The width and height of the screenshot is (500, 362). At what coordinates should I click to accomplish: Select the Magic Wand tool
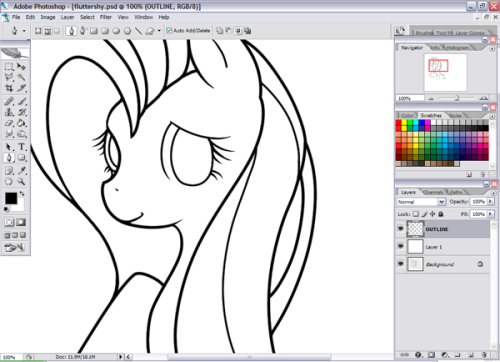tap(21, 77)
